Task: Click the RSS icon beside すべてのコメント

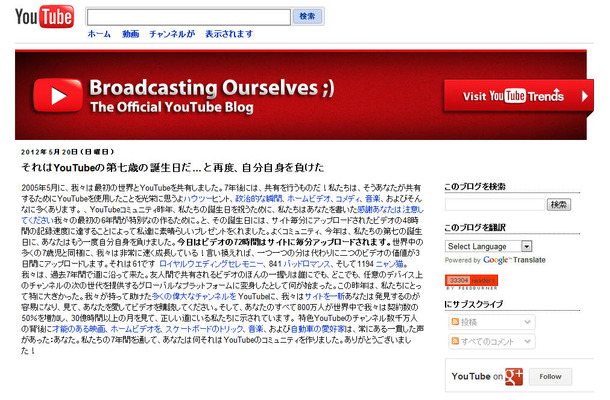Action: click(455, 341)
